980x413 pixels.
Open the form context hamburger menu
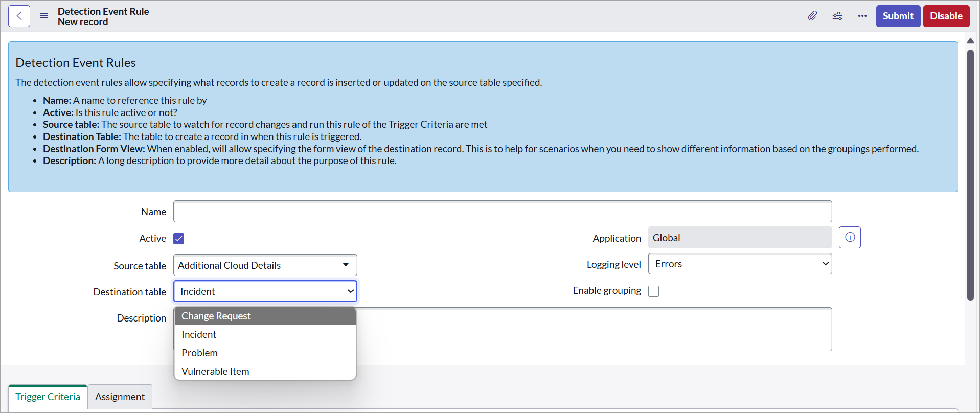(x=44, y=16)
